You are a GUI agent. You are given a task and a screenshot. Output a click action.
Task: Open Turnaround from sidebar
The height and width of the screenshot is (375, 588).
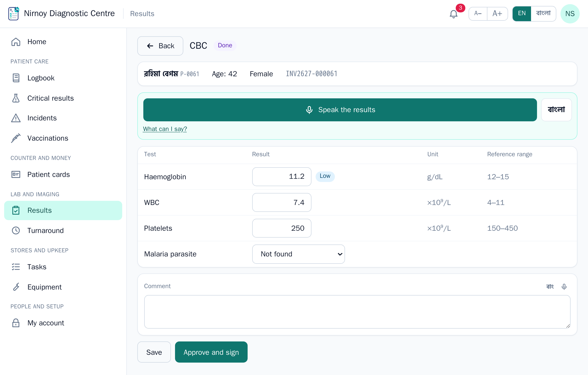coord(63,230)
